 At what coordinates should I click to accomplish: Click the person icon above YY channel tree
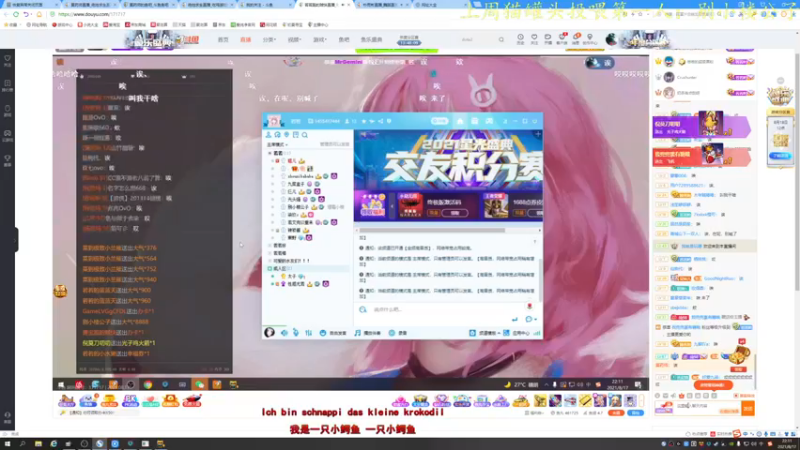[268, 135]
